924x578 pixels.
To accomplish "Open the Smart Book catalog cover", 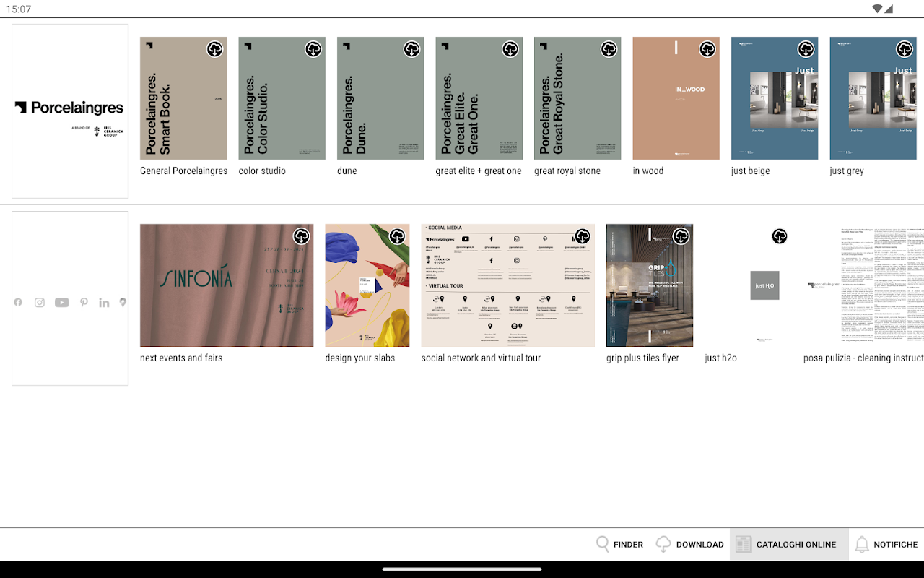I will 183,98.
